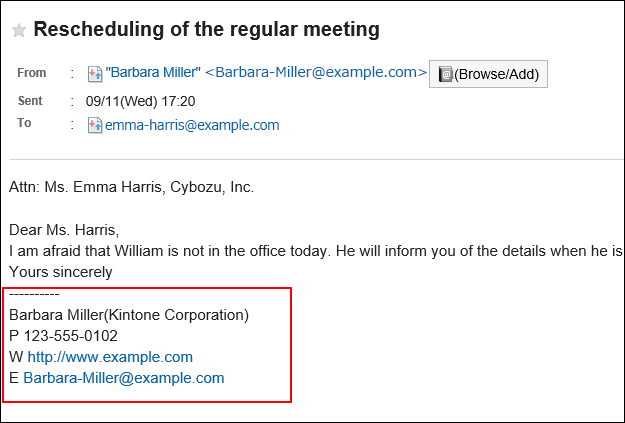This screenshot has height=423, width=625.
Task: Open the "Barbara Miller" sender address link
Action: [266, 73]
